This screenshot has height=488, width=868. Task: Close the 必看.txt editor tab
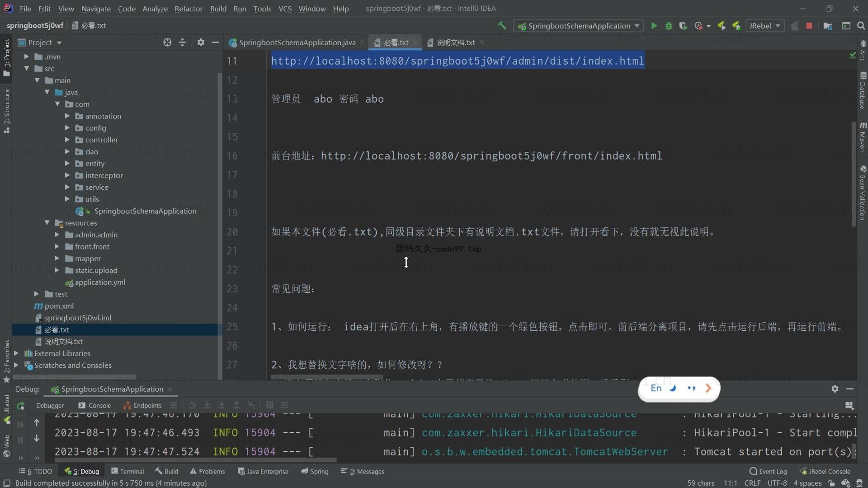[x=415, y=42]
